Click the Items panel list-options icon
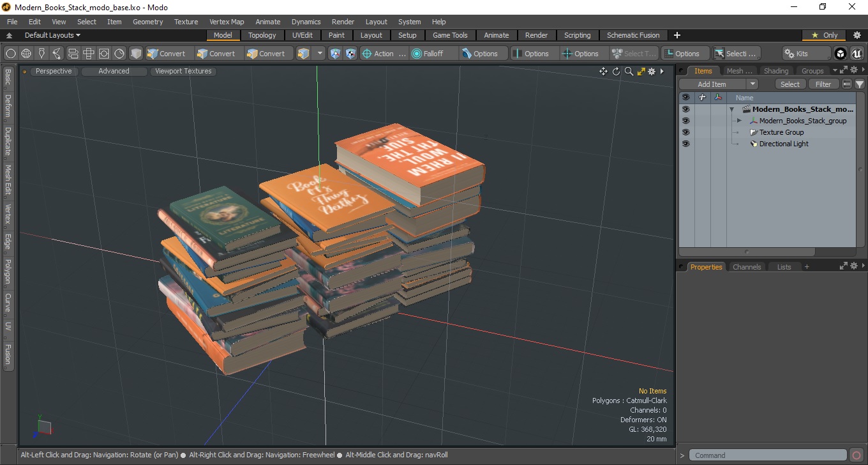 click(x=847, y=84)
